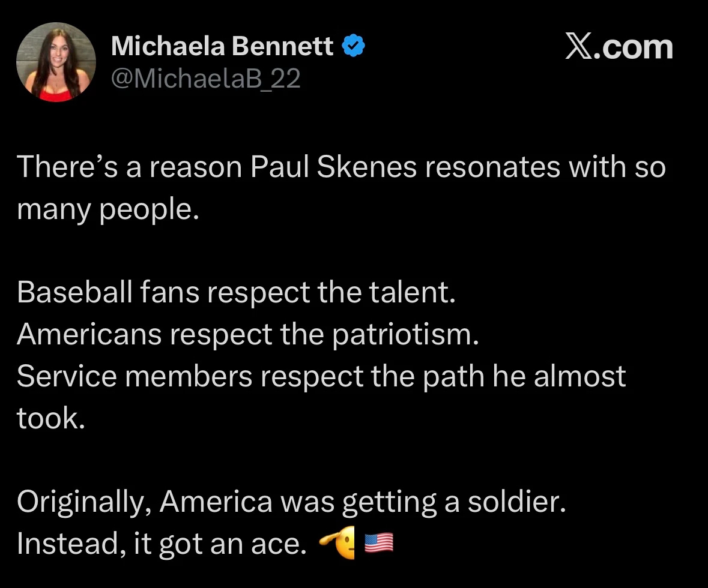
Task: Click the American flag emoji
Action: [x=379, y=543]
